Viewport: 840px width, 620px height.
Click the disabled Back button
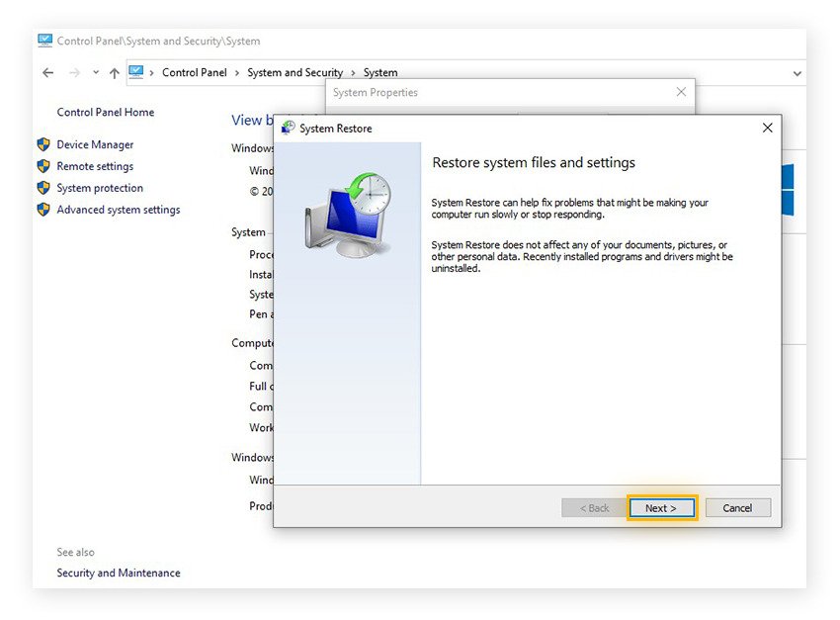tap(594, 508)
